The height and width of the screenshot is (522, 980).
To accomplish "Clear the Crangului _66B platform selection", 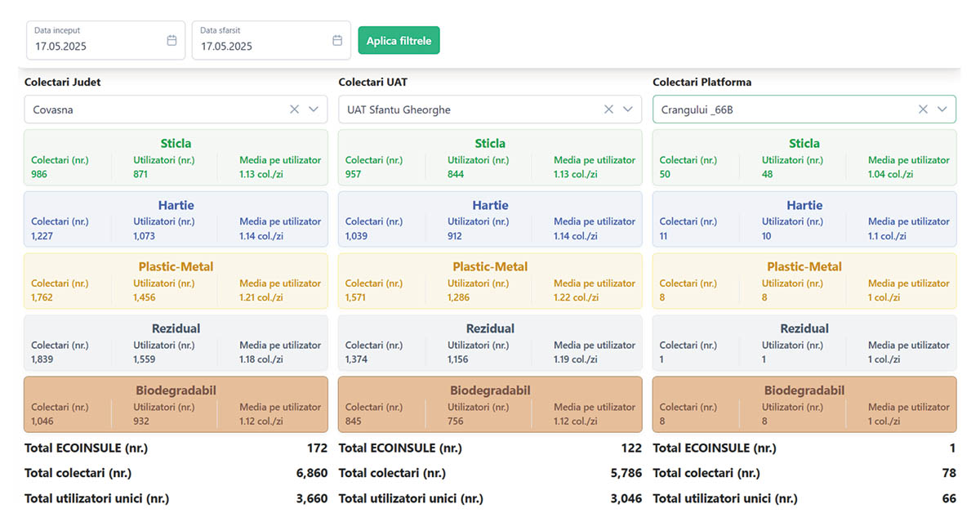I will click(923, 109).
